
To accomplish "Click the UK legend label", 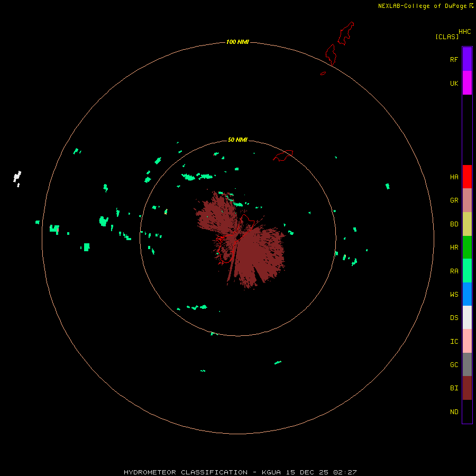I will tap(454, 83).
